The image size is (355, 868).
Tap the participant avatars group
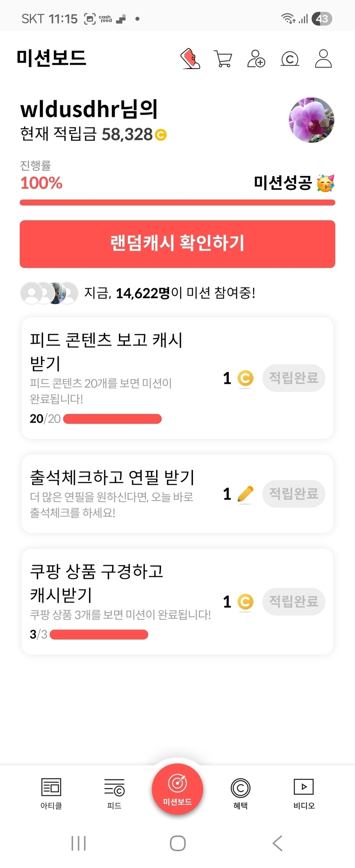click(49, 293)
